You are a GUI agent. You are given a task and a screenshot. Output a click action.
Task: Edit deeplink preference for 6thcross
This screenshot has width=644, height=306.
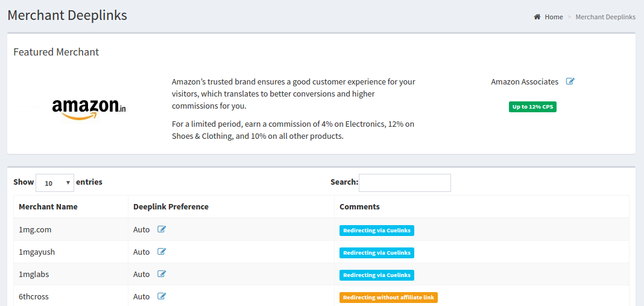[162, 296]
